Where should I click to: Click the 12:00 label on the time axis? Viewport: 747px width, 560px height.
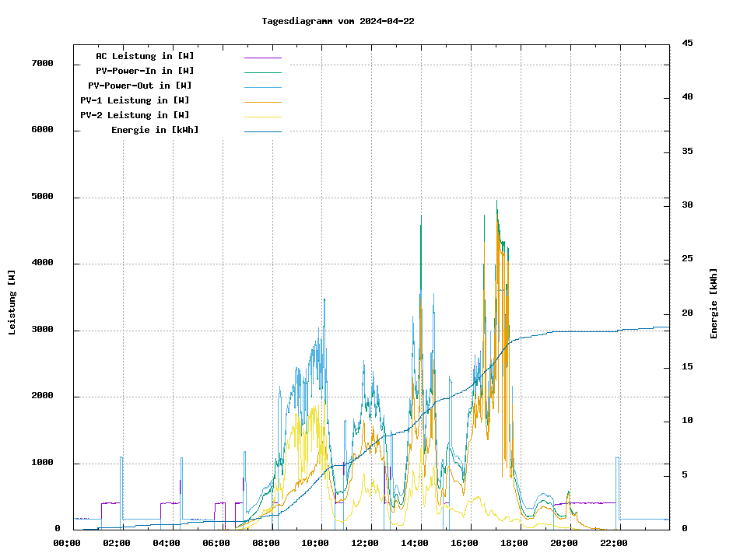pyautogui.click(x=364, y=543)
